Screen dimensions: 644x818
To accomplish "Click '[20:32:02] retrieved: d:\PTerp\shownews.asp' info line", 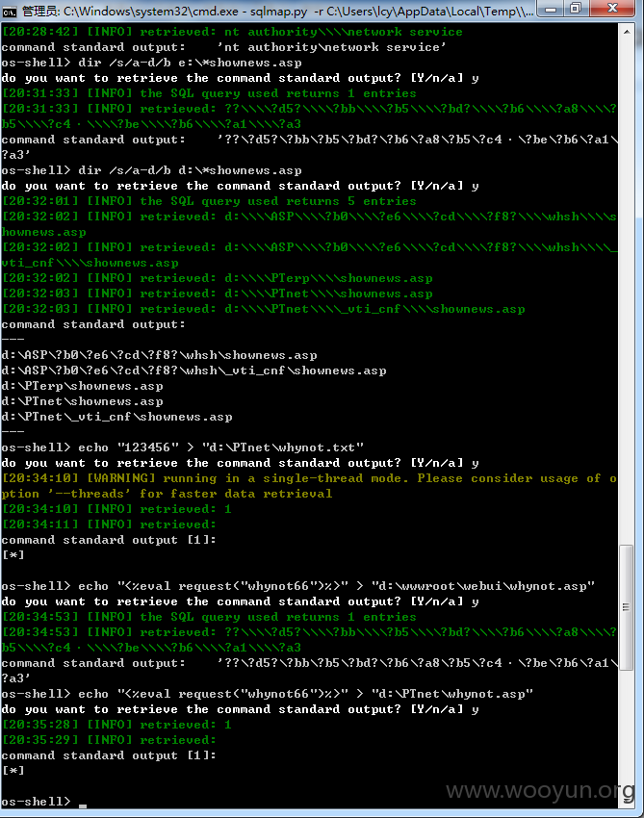I will [x=218, y=278].
